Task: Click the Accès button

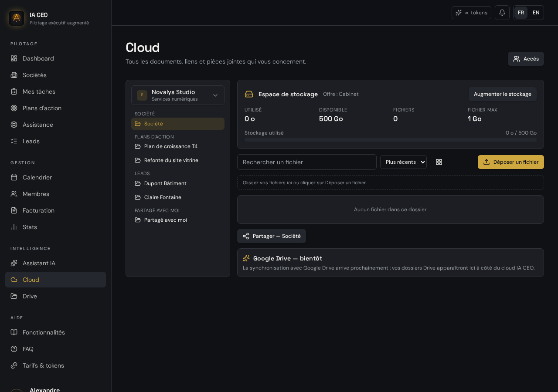Action: tap(526, 59)
